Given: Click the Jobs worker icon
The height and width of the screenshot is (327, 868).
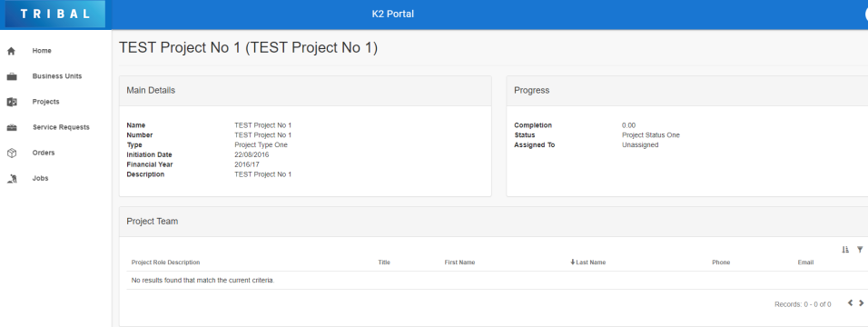Looking at the screenshot, I should [x=11, y=178].
